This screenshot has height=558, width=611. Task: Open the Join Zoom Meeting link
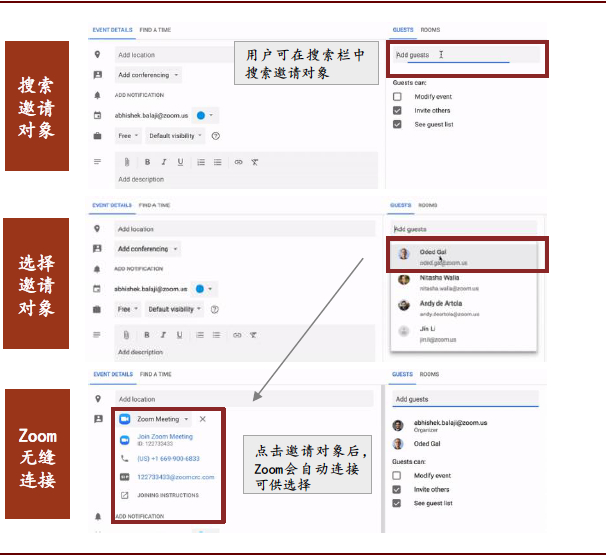[x=165, y=436]
